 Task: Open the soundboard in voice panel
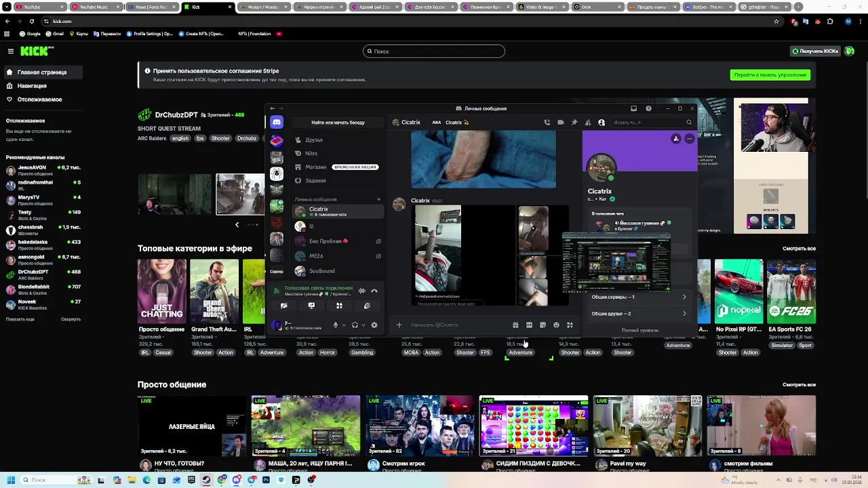[x=367, y=306]
